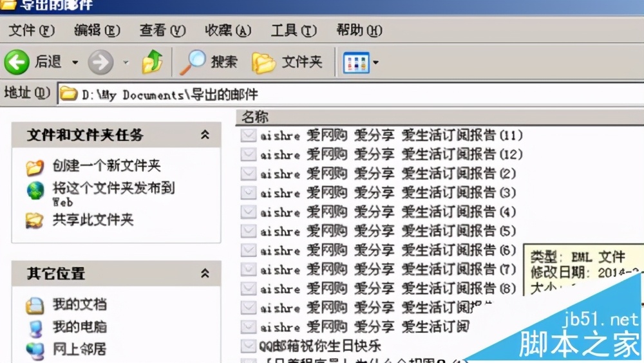
Task: Select the QQ邮箱祝你生日快乐 file
Action: click(x=320, y=346)
